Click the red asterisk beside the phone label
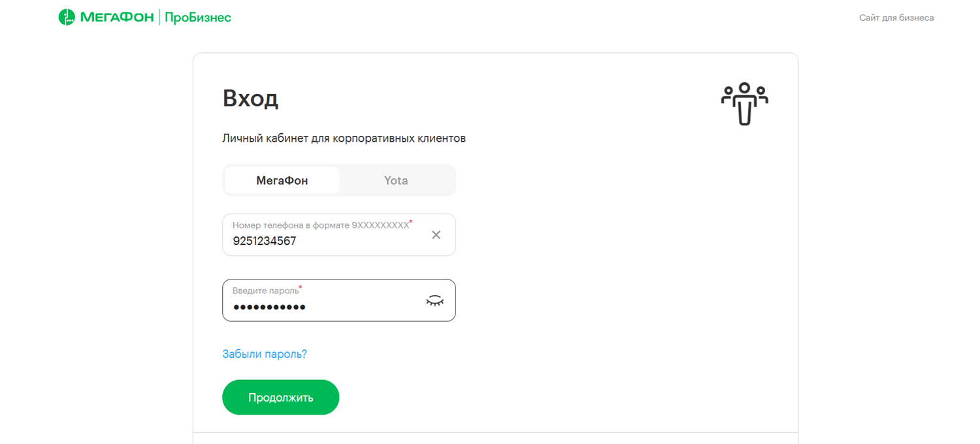The height and width of the screenshot is (444, 980). 411,222
